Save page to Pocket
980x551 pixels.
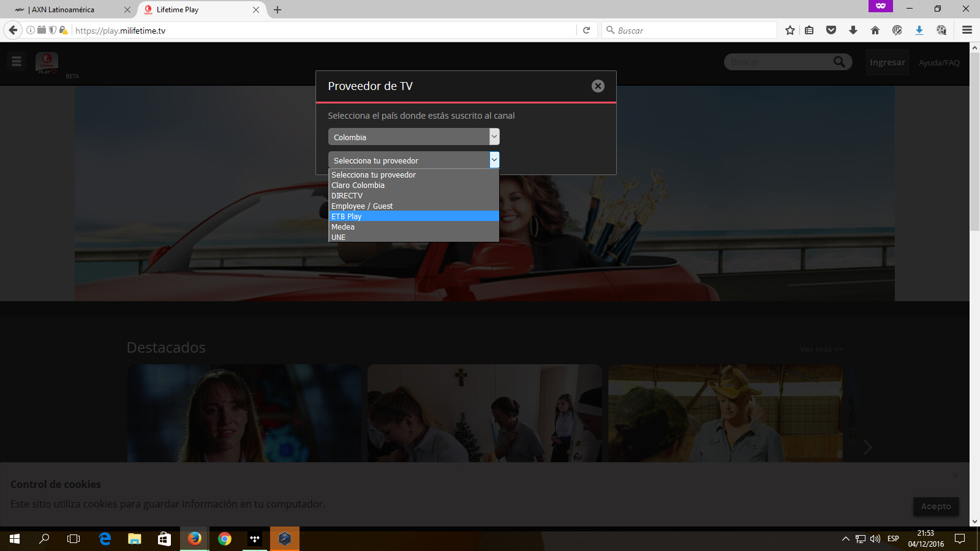point(831,30)
